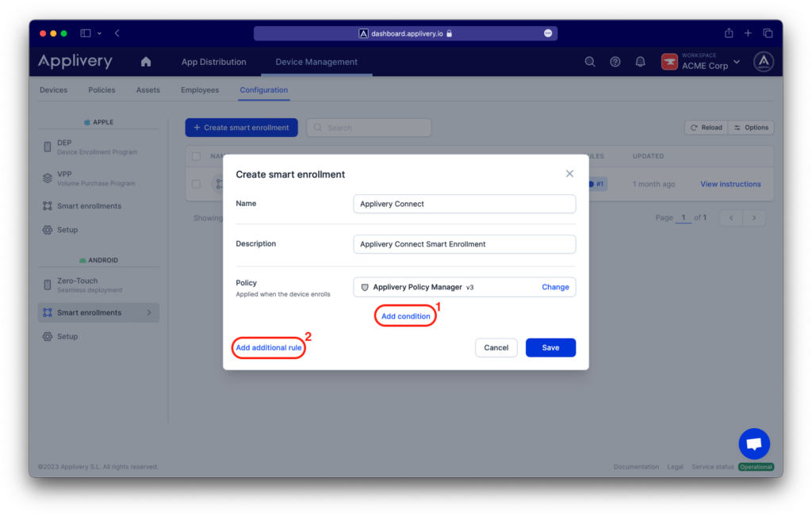The image size is (812, 516).
Task: Switch to the Configuration tab
Action: coord(263,90)
